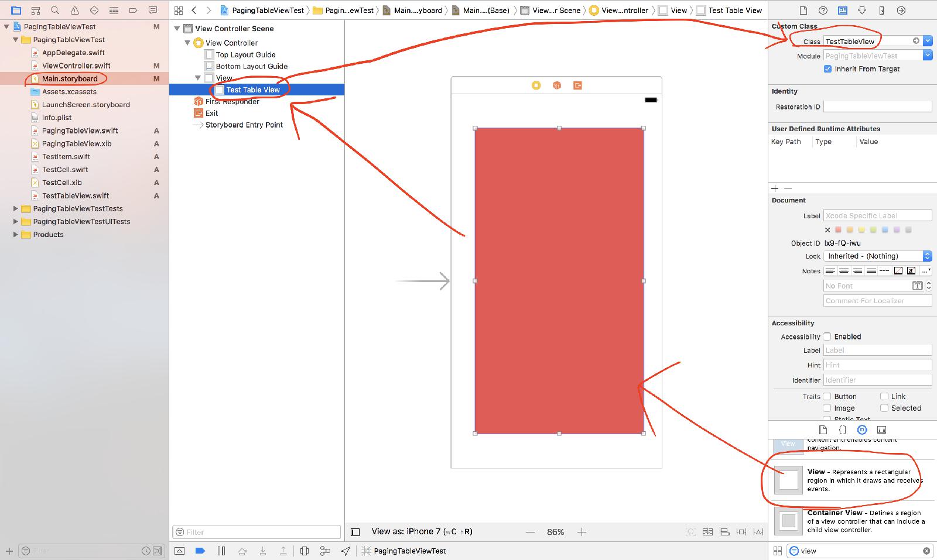
Task: Expand the PagingTableViewTestTests folder
Action: (x=16, y=208)
